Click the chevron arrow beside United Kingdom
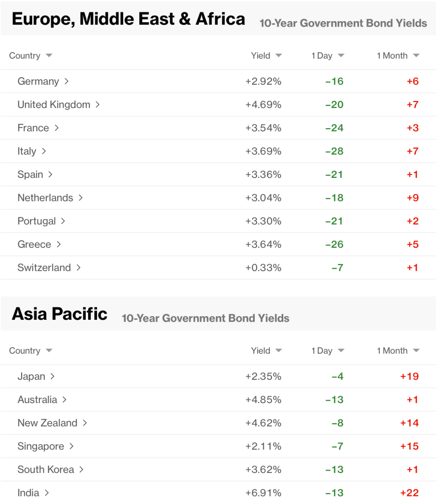This screenshot has width=436, height=504. (x=98, y=104)
